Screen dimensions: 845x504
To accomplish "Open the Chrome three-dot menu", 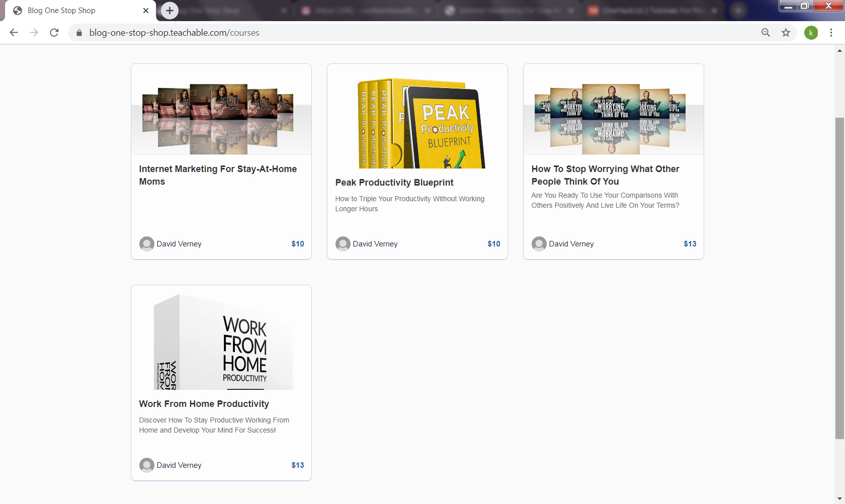I will click(831, 33).
